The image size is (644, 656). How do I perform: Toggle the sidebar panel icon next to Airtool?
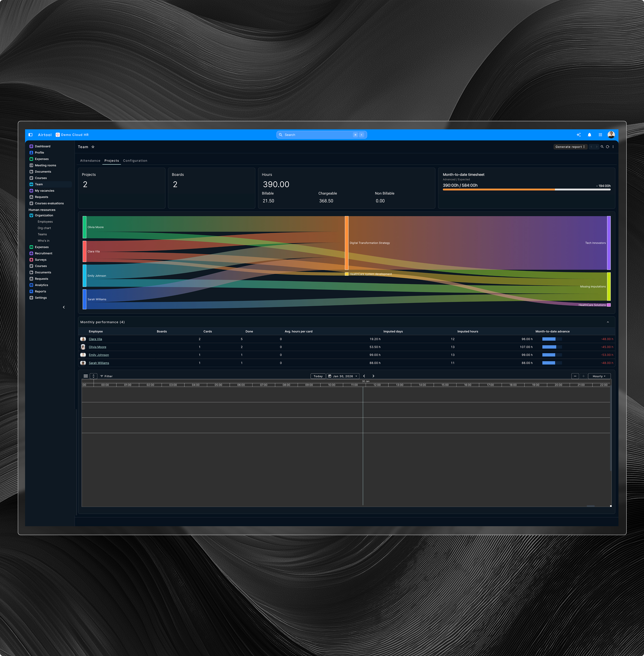(x=30, y=135)
